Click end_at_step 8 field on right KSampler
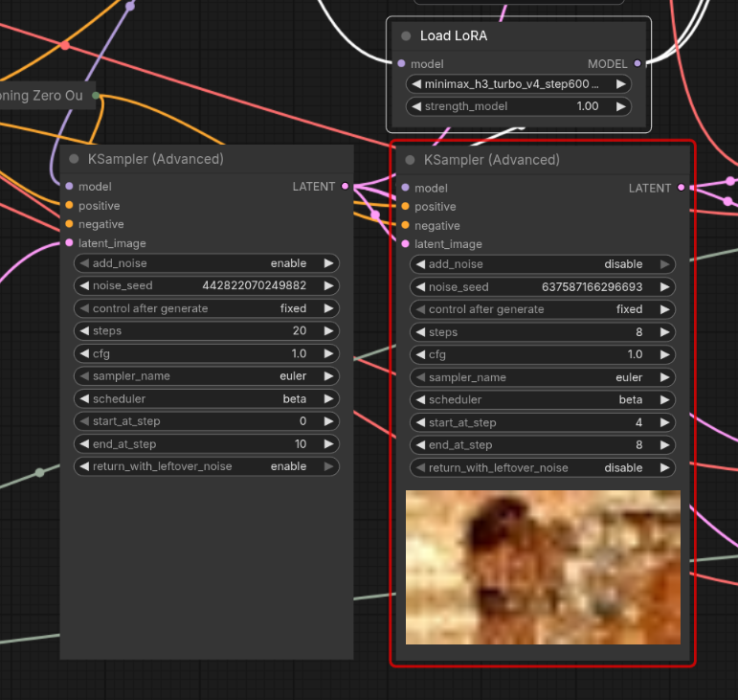This screenshot has height=700, width=738. pos(543,445)
